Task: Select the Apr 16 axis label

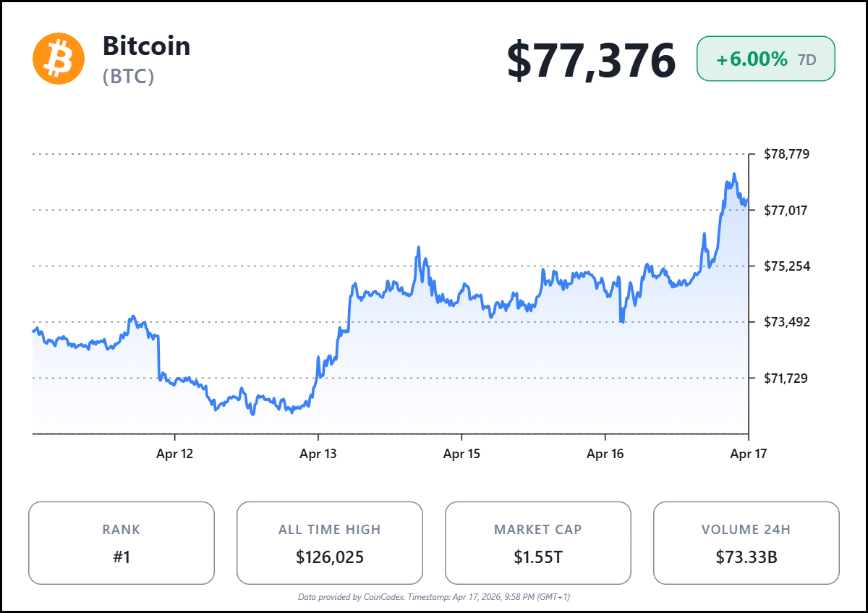Action: 605,455
